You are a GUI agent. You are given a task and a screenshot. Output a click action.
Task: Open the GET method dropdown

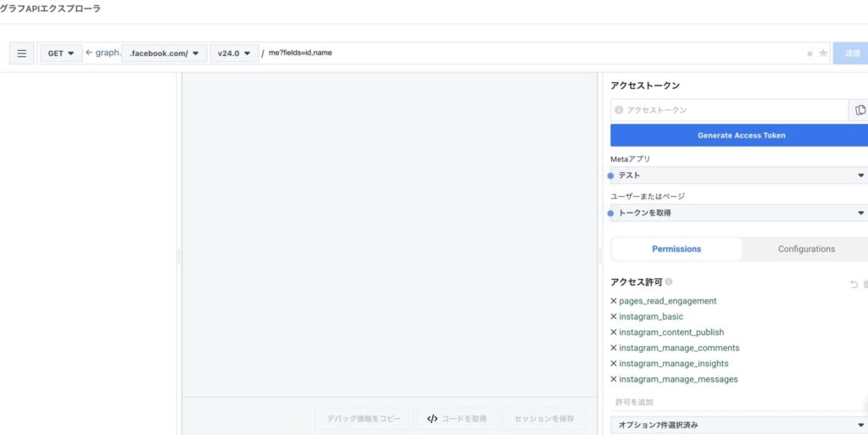60,53
